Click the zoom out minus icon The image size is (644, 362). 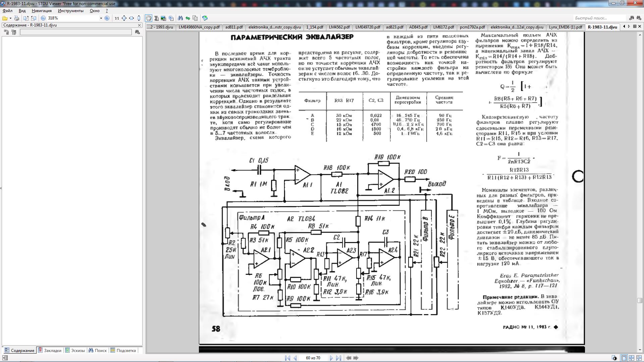point(43,18)
